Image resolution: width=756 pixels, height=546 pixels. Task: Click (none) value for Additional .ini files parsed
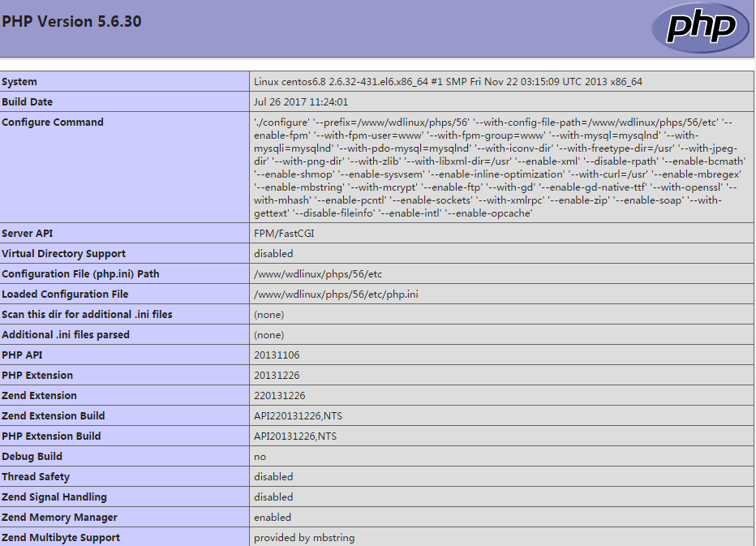point(269,335)
